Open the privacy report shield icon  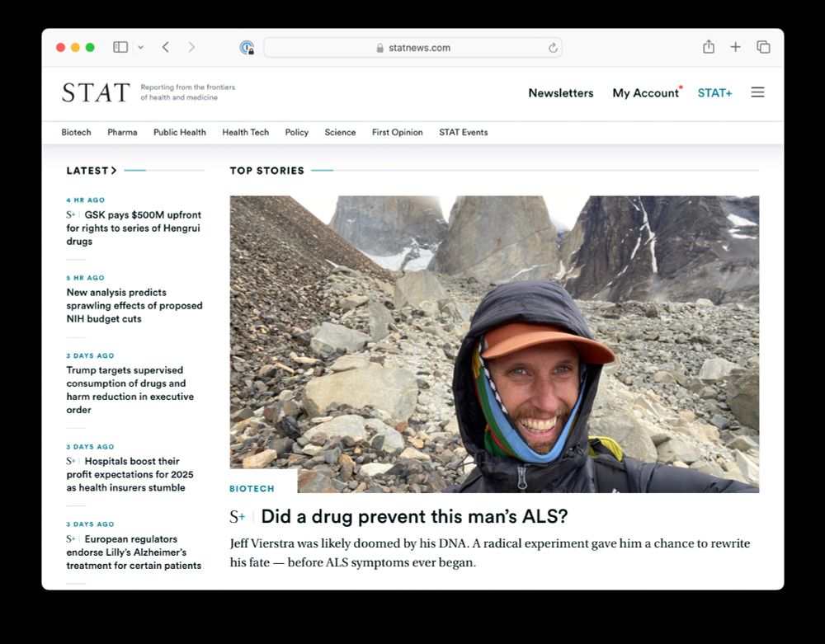(247, 48)
